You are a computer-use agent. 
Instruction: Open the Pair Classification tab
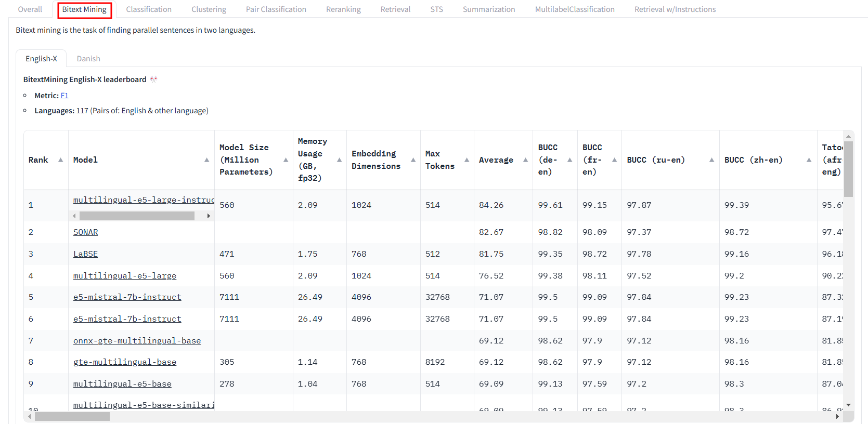click(x=276, y=9)
